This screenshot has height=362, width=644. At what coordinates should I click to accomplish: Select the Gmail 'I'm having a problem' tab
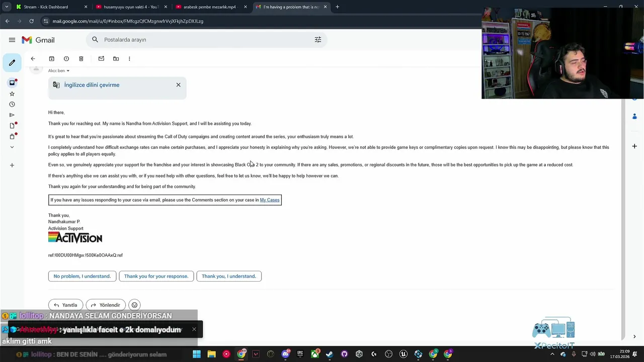tap(291, 7)
